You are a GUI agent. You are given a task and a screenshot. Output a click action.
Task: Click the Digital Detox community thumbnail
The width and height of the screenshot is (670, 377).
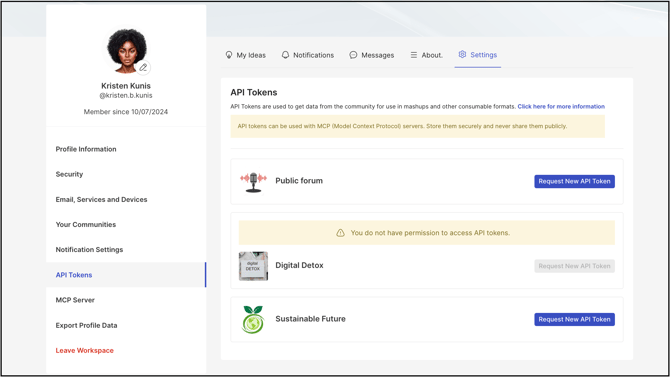[x=253, y=266]
